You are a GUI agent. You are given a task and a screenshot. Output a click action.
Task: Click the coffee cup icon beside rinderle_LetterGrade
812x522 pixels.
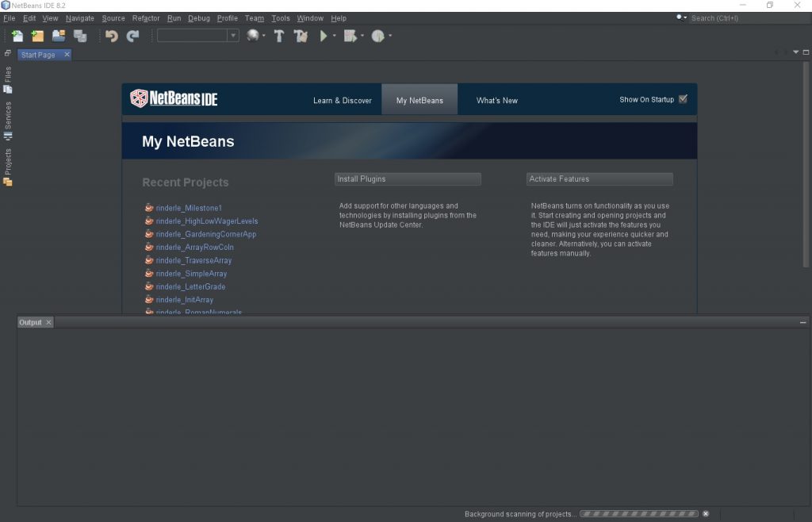149,286
